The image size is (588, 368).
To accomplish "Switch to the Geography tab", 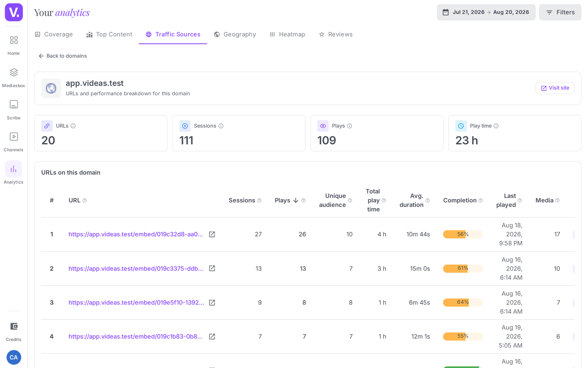I will pos(235,34).
